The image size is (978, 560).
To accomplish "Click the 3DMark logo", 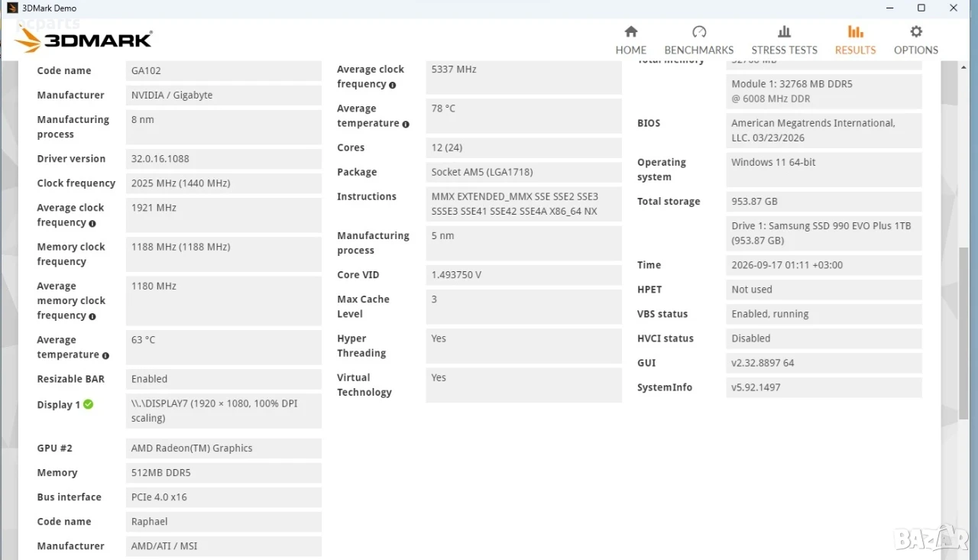I will coord(83,40).
